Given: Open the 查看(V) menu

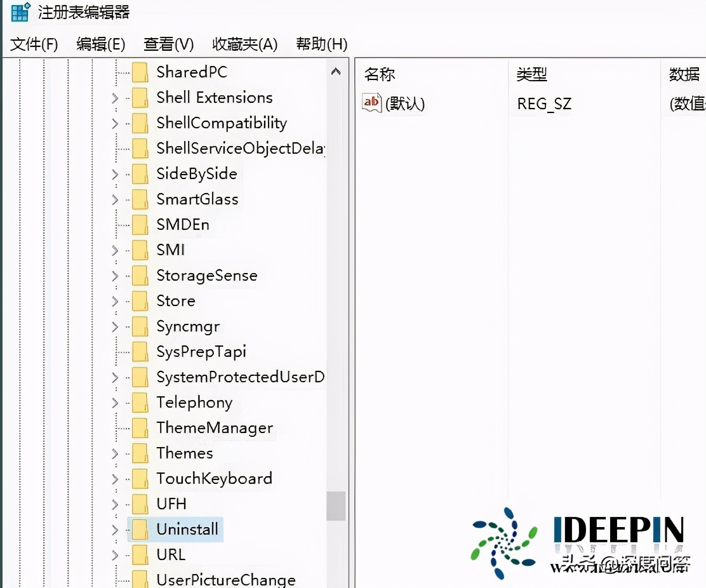Looking at the screenshot, I should (168, 44).
